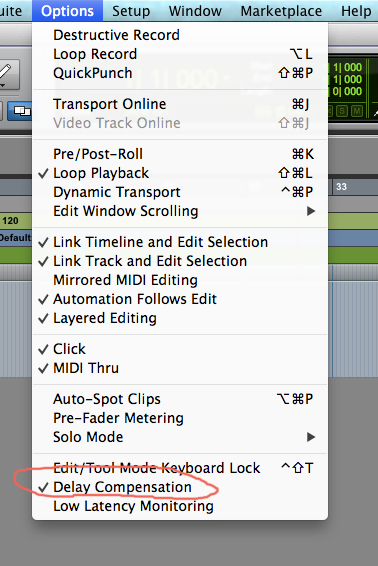
Task: Open the Help menu
Action: pyautogui.click(x=356, y=11)
